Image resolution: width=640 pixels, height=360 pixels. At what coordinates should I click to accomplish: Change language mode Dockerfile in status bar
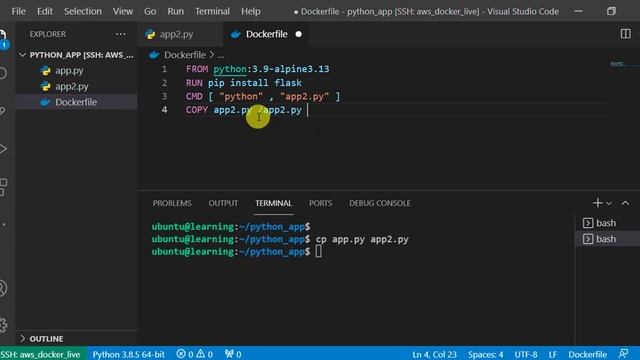tap(587, 354)
